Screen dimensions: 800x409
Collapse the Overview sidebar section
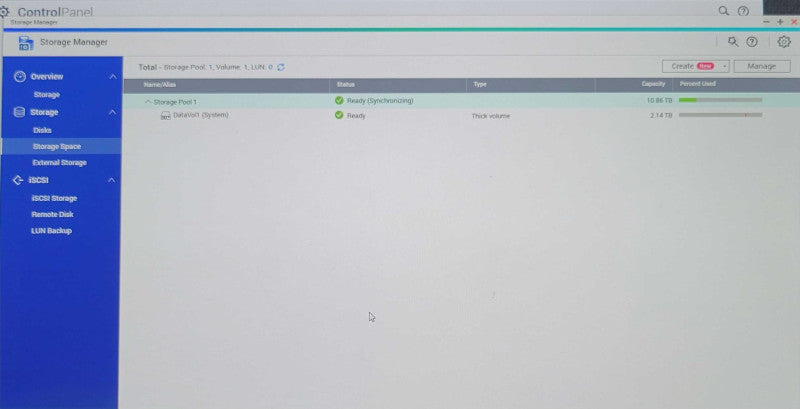point(112,76)
